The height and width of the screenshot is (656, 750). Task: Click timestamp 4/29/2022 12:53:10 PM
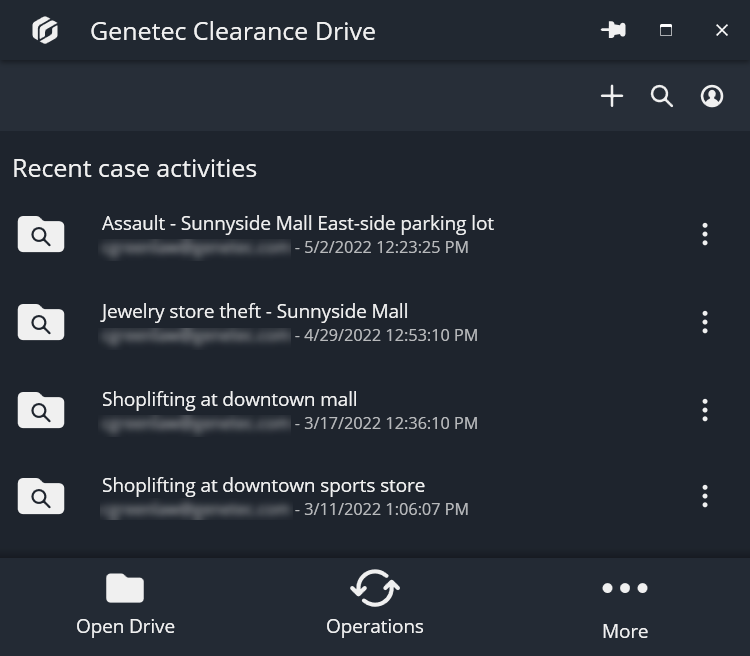tap(391, 335)
